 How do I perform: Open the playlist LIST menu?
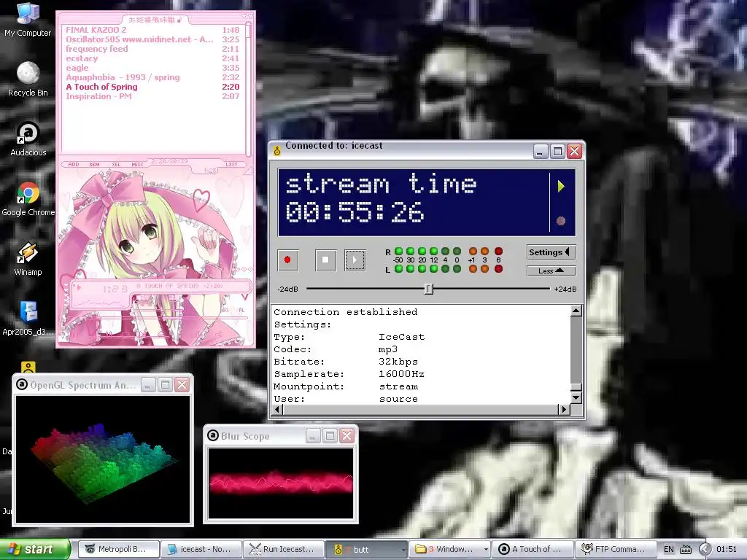[231, 164]
